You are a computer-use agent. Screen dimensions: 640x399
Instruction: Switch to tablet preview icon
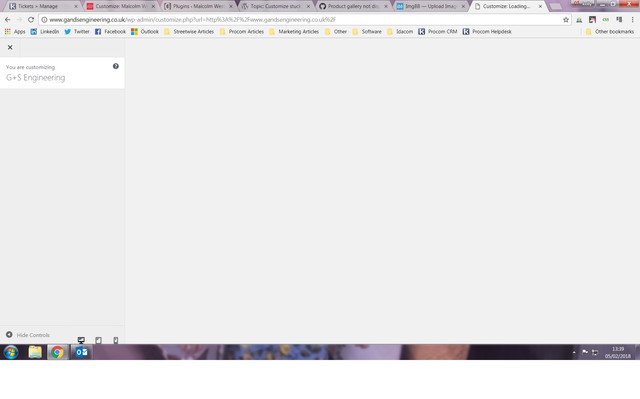click(x=98, y=340)
